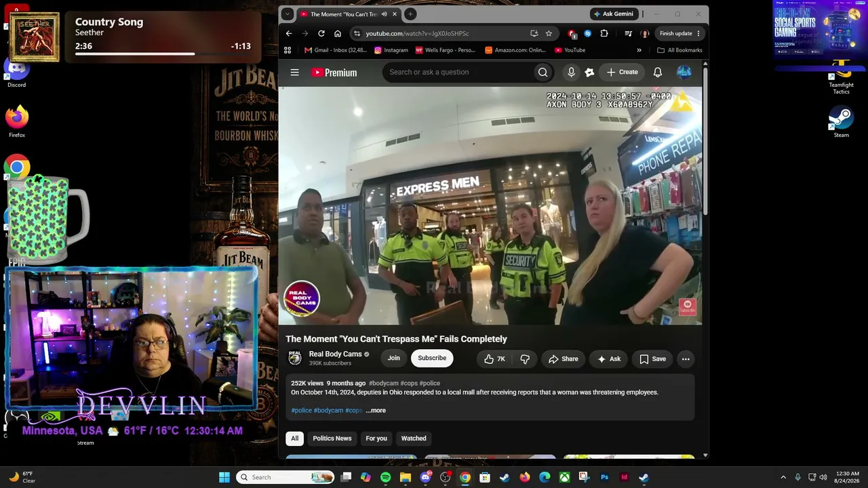Seek the Country Song progress bar
The width and height of the screenshot is (868, 488).
163,54
